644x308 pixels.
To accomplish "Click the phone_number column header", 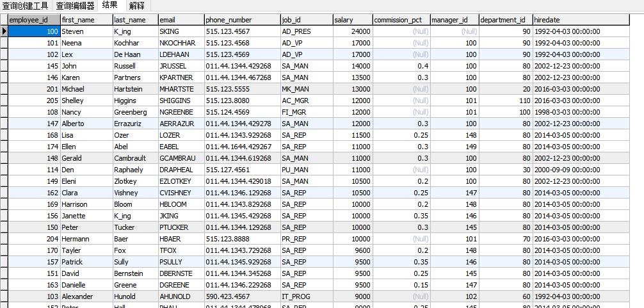I will (243, 20).
